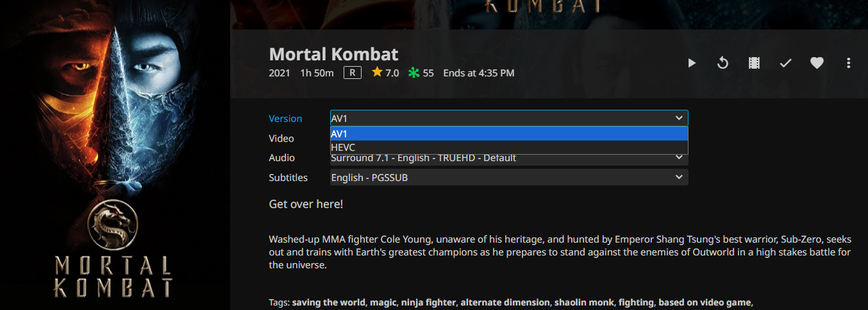Open the Audio track dropdown
Screen dimensions: 868x310
point(508,159)
